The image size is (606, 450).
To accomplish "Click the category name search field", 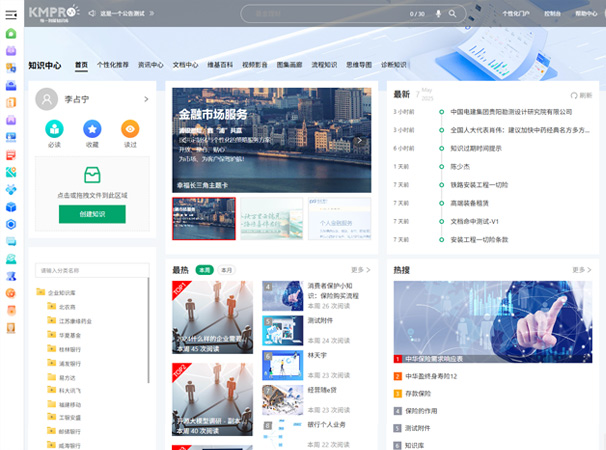I will tap(90, 270).
